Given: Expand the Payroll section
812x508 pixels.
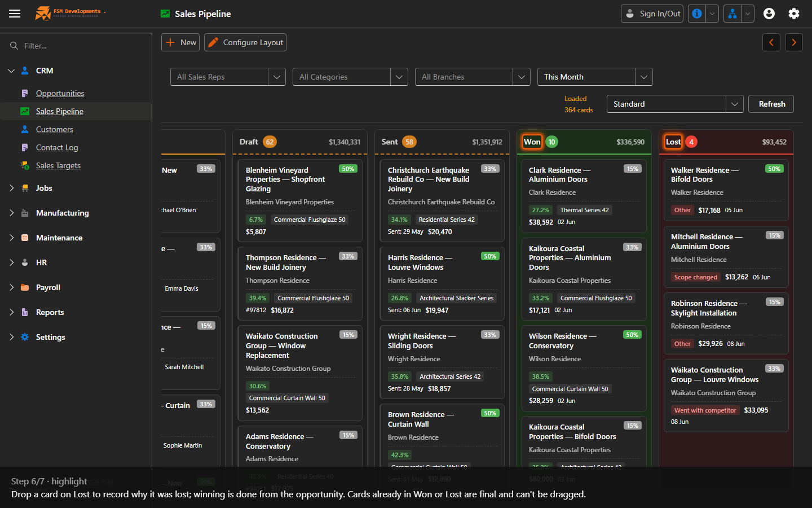Looking at the screenshot, I should [x=11, y=287].
